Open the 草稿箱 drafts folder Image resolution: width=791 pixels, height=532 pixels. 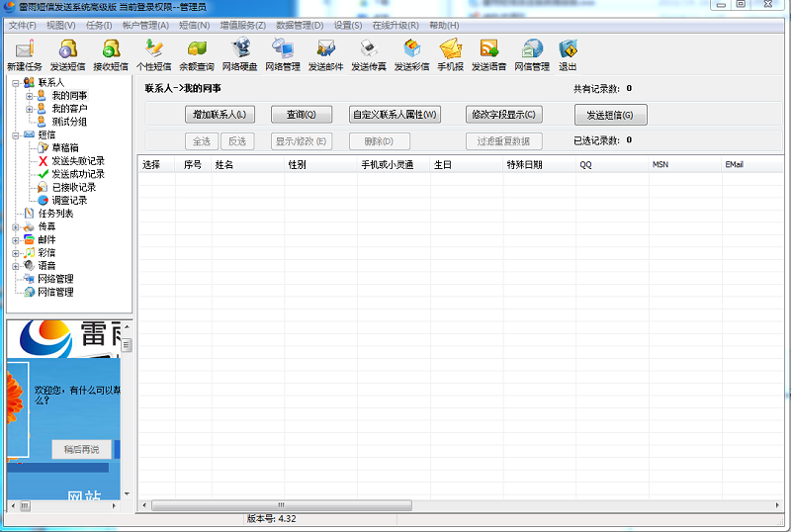65,148
